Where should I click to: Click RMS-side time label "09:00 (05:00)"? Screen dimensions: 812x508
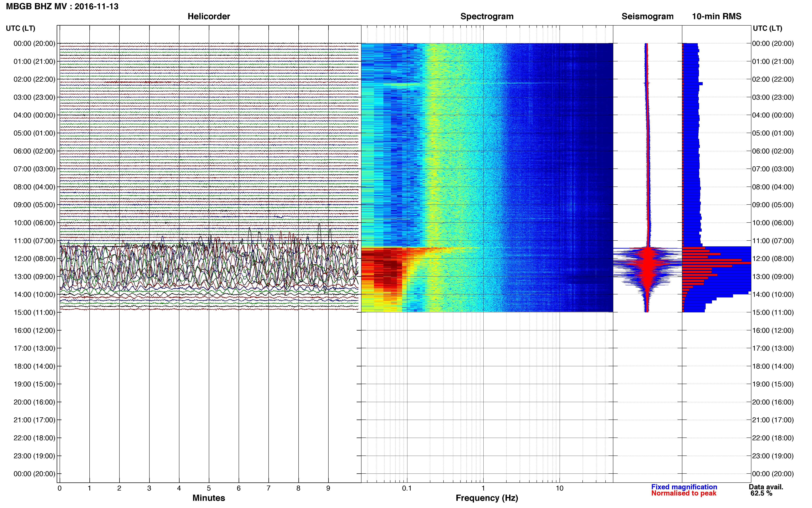[773, 205]
